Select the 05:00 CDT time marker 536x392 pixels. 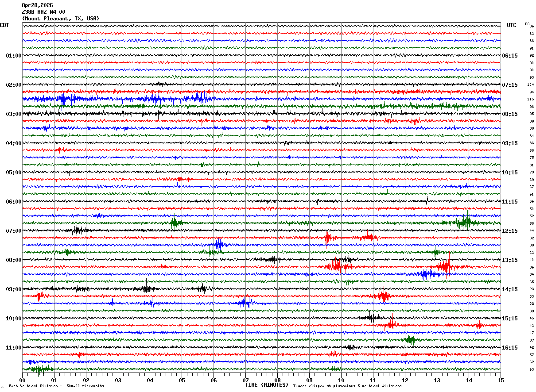(13, 173)
